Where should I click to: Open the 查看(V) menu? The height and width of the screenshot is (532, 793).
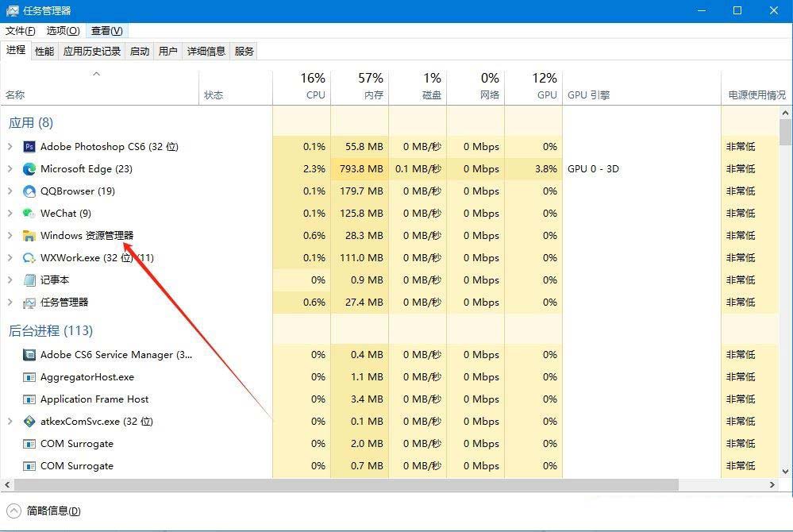coord(106,31)
